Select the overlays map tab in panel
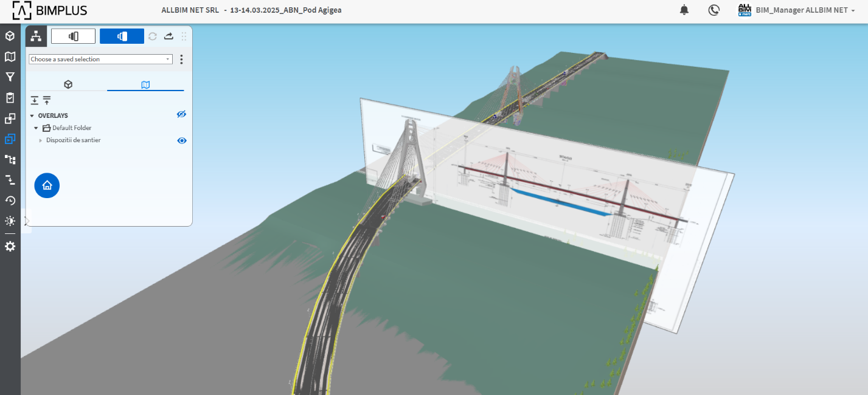This screenshot has width=868, height=395. pyautogui.click(x=145, y=84)
